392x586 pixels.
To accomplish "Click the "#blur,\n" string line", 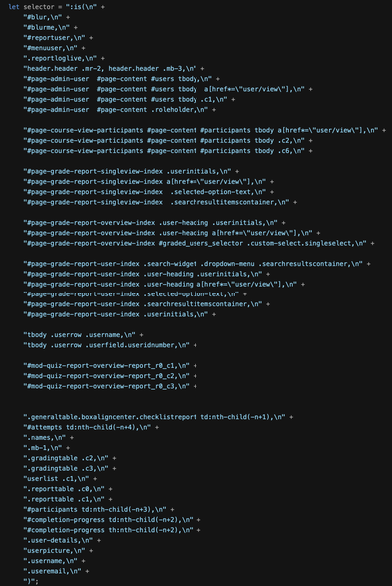I will click(x=47, y=17).
